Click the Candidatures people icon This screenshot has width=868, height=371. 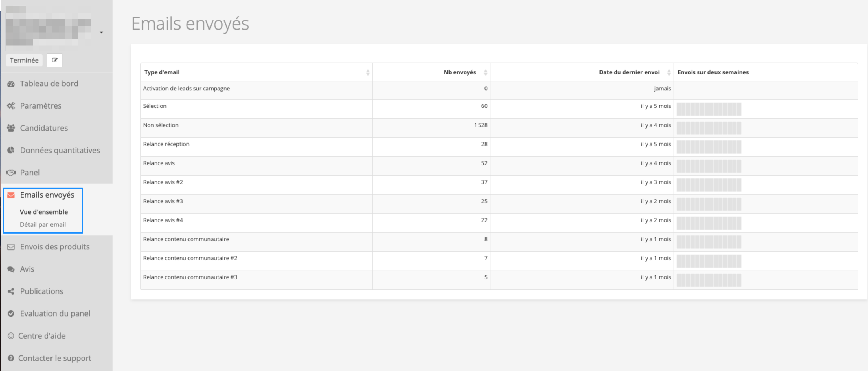(x=11, y=128)
